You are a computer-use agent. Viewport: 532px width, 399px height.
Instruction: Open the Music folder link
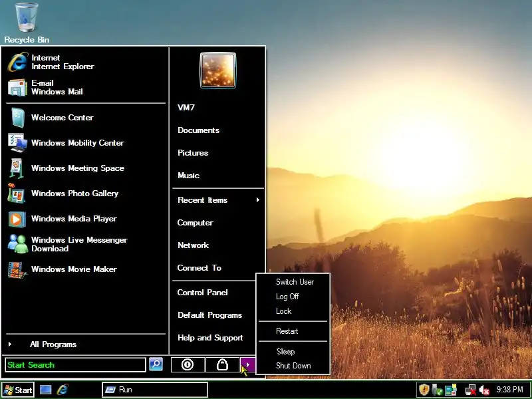click(x=188, y=176)
